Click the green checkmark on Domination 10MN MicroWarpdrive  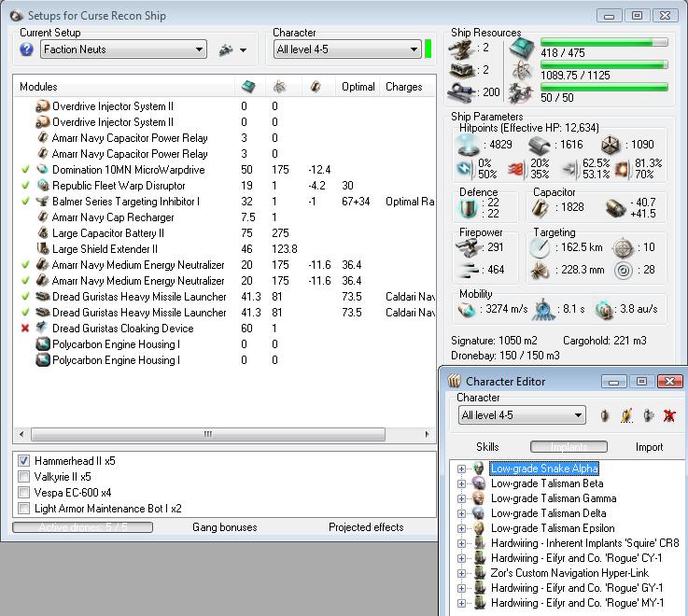pos(25,170)
